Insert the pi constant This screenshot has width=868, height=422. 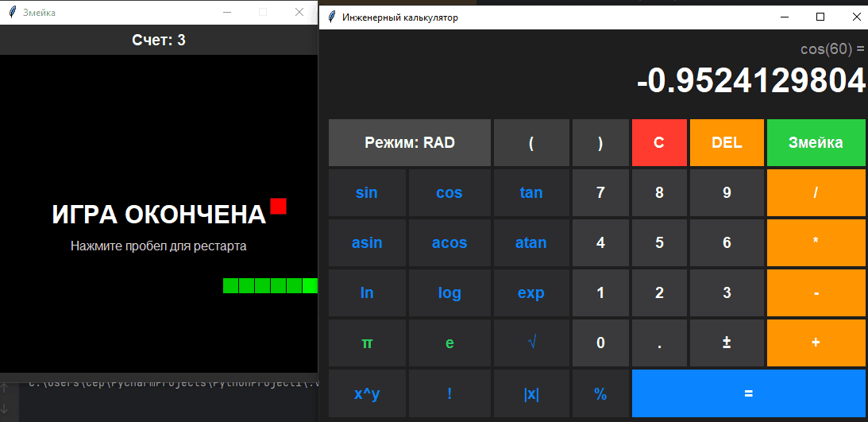point(367,343)
